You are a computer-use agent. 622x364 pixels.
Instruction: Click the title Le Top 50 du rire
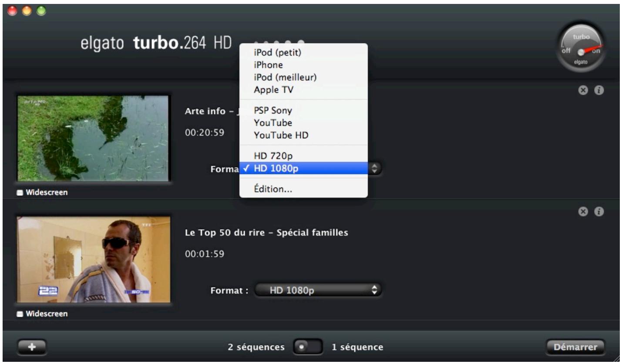pos(266,233)
